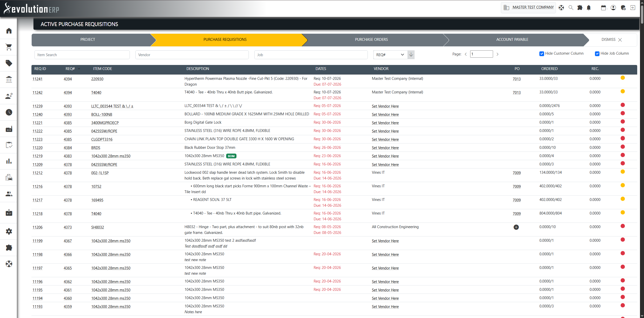Go to the next page arrow

[497, 54]
